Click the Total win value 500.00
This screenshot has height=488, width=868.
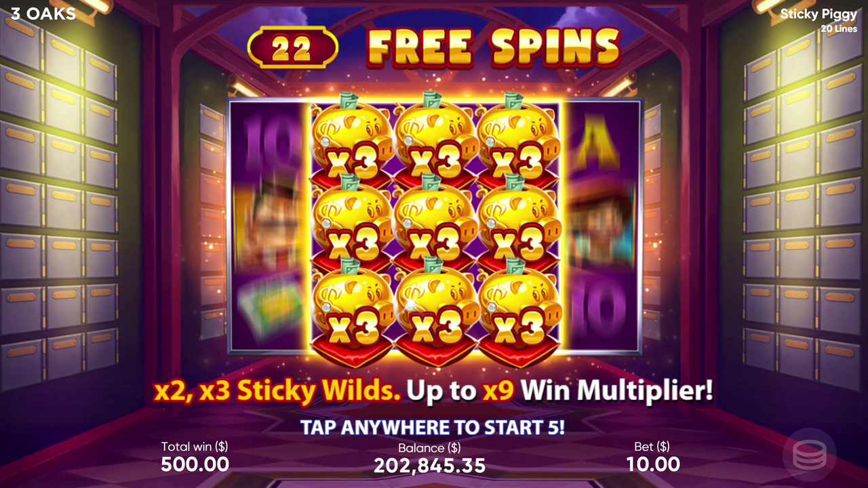tap(195, 464)
